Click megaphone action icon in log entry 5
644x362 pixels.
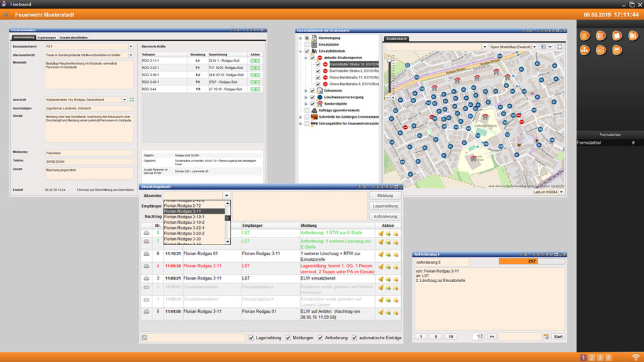[380, 312]
